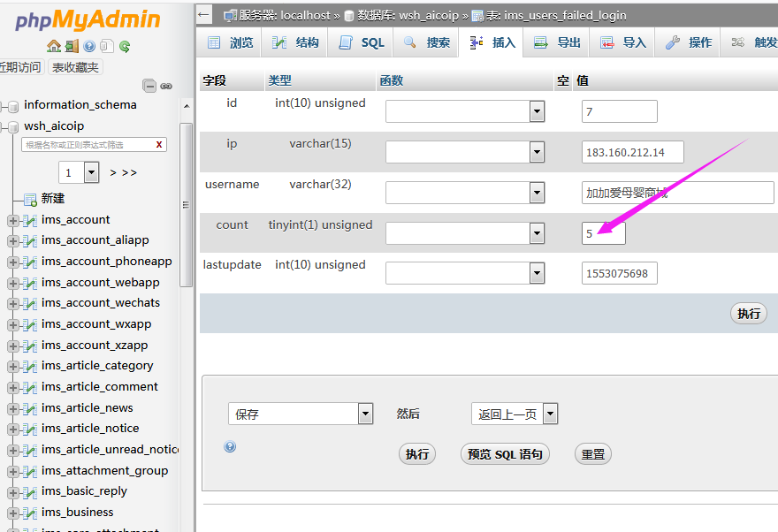Open phpMyAdmin documentation help icon
This screenshot has width=778, height=532.
(89, 46)
